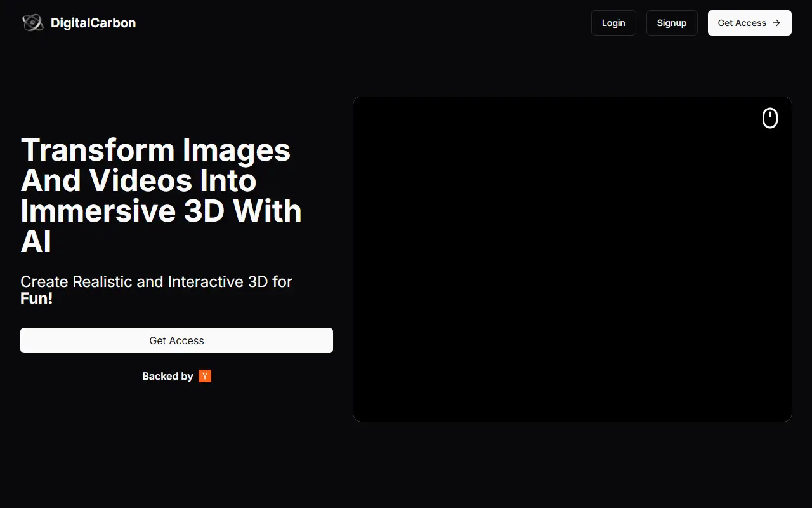Click the 'Create Realistic and Interactive 3D' subtitle
Image resolution: width=812 pixels, height=508 pixels.
click(156, 290)
